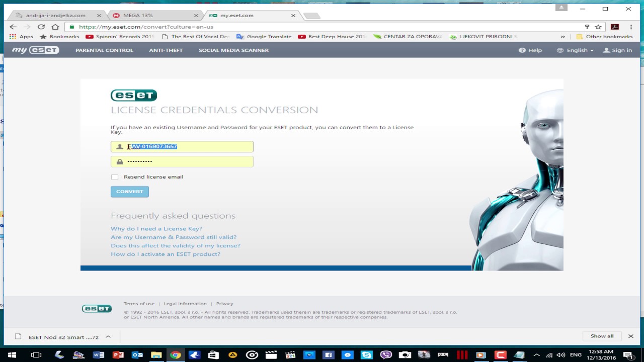This screenshot has height=362, width=644.
Task: Open the Terms of use link
Action: pyautogui.click(x=139, y=304)
